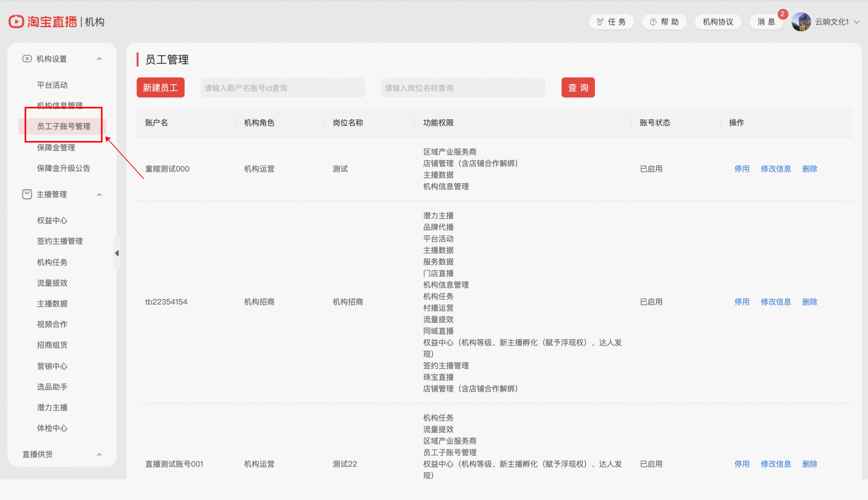This screenshot has width=868, height=500.
Task: Click 删除 for 直播测试账号001
Action: coord(809,464)
